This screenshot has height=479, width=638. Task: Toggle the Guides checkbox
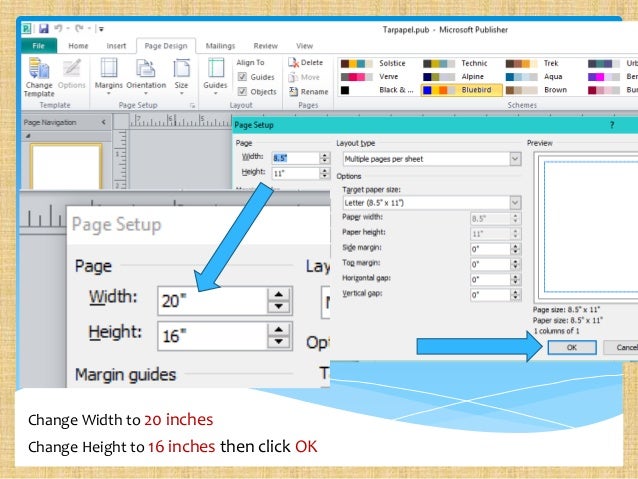242,77
